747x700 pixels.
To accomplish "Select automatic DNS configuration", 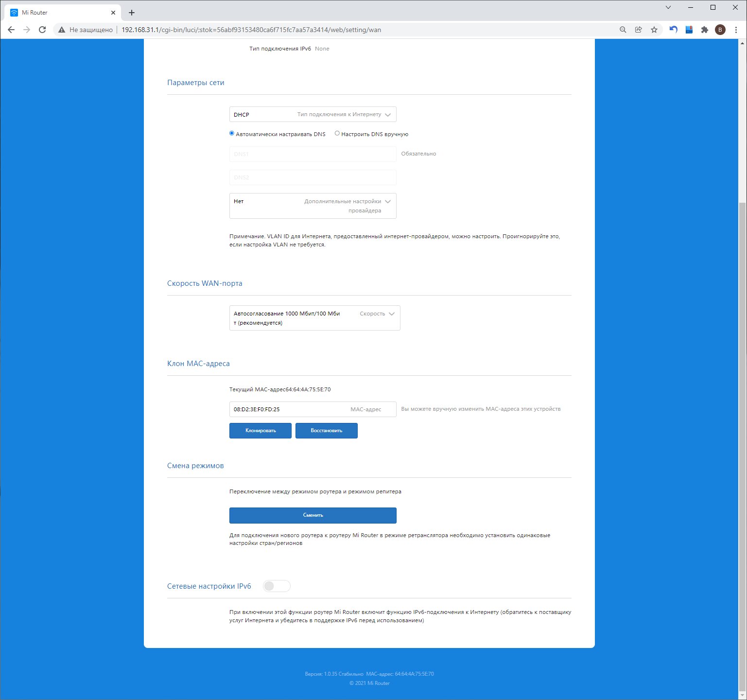I will click(x=232, y=134).
